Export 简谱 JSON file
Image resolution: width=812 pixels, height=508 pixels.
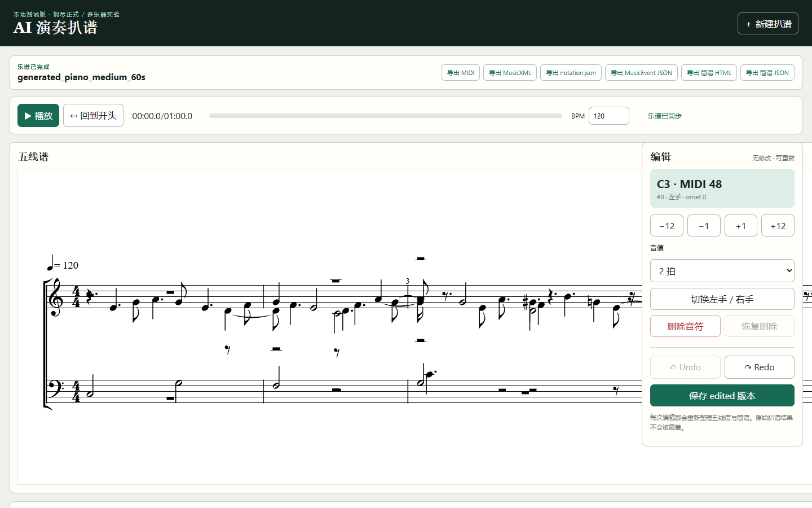tap(767, 73)
